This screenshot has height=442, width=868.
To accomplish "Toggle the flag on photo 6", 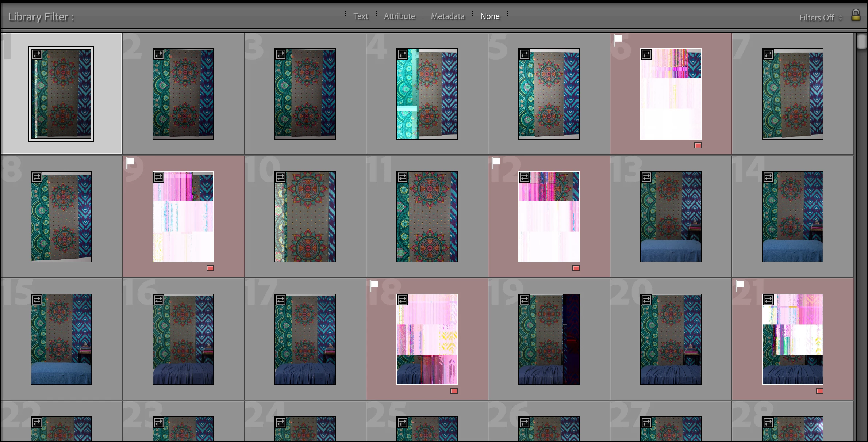I will click(x=618, y=39).
